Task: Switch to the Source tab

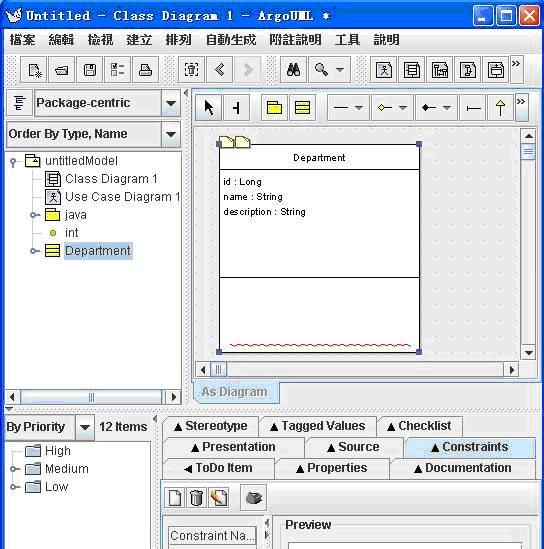Action: [x=354, y=447]
